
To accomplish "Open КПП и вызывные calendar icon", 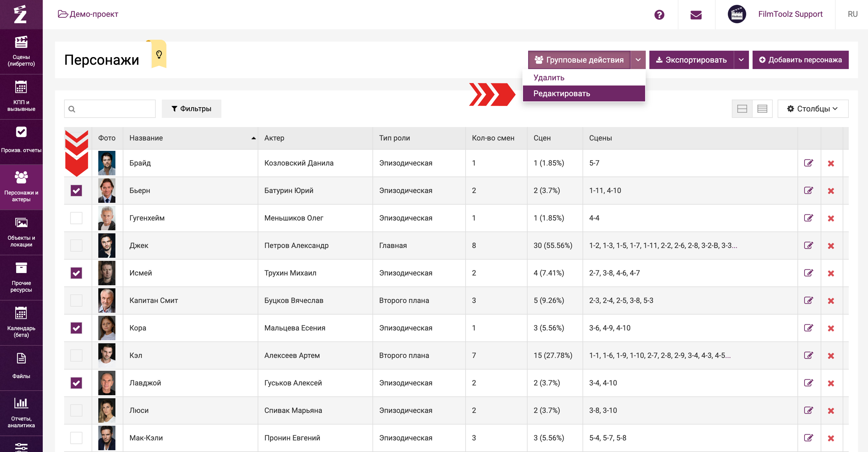I will (x=21, y=88).
